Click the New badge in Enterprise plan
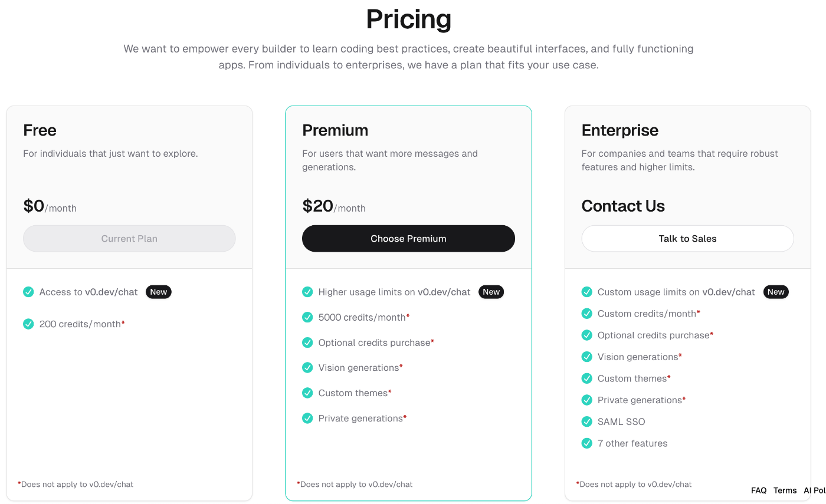Screen dimensions: 826x504 point(776,292)
